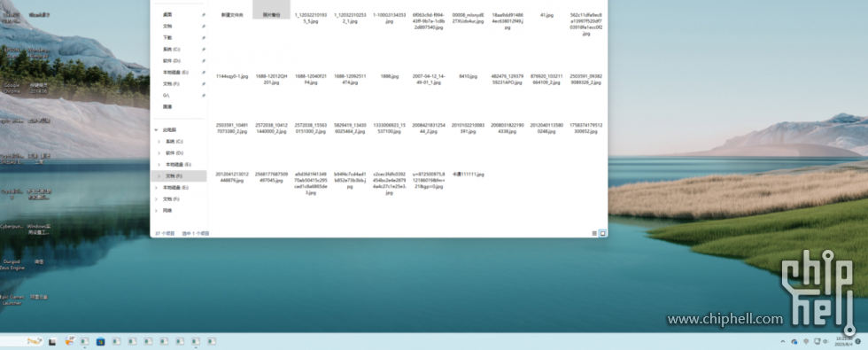Switch to details list view icon
This screenshot has height=350, width=868.
pyautogui.click(x=594, y=233)
